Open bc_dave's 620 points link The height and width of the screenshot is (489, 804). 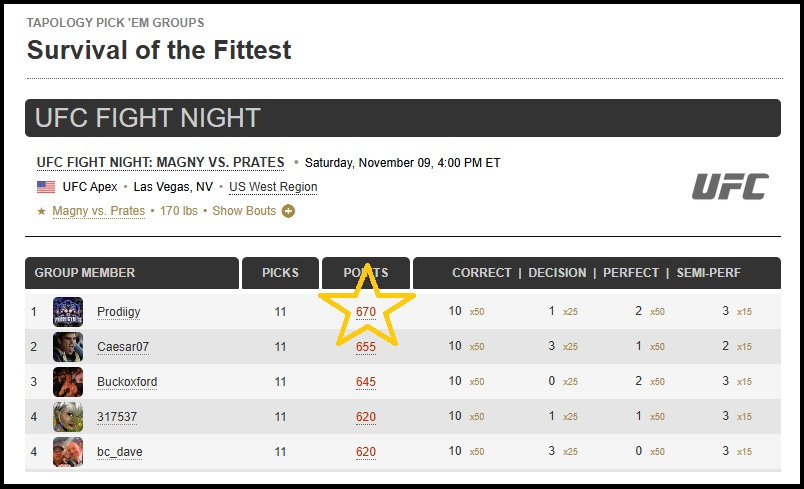[x=366, y=452]
